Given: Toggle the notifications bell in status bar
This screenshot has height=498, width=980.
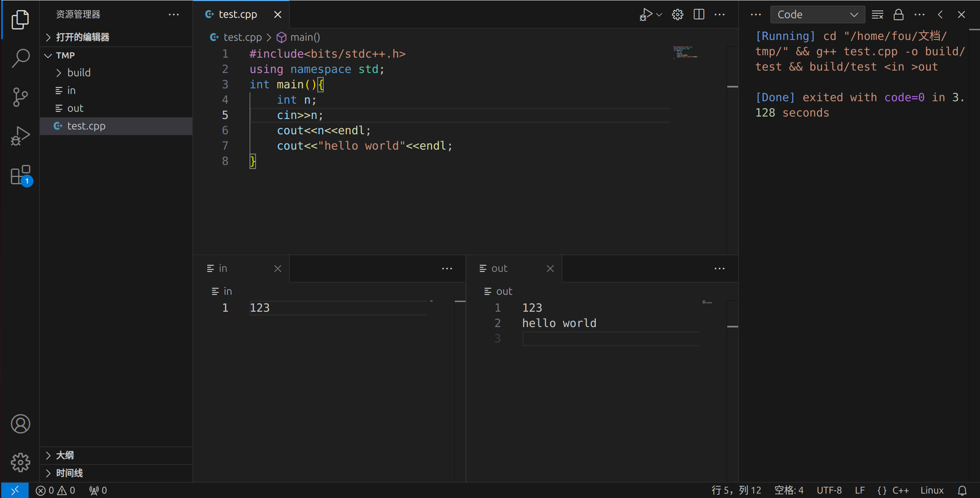Looking at the screenshot, I should point(962,490).
